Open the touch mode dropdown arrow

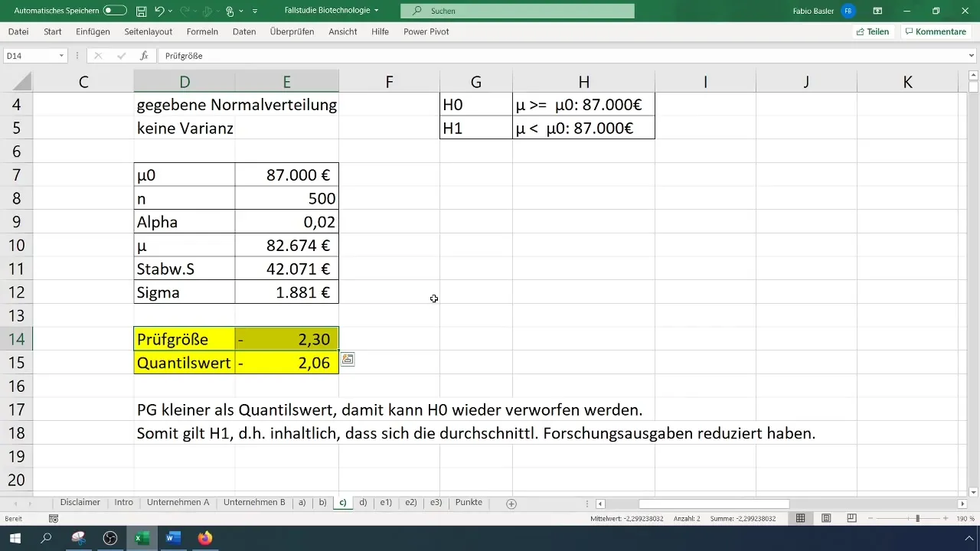coord(240,11)
